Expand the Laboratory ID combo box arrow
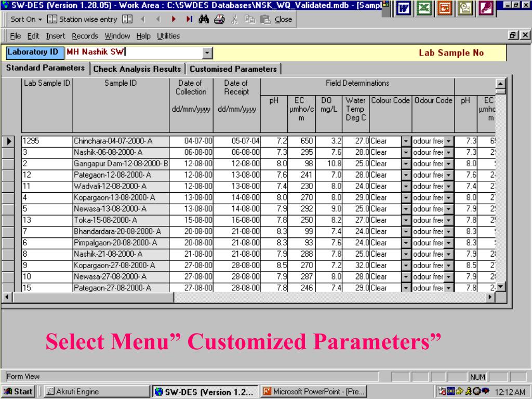532x399 pixels. (207, 53)
